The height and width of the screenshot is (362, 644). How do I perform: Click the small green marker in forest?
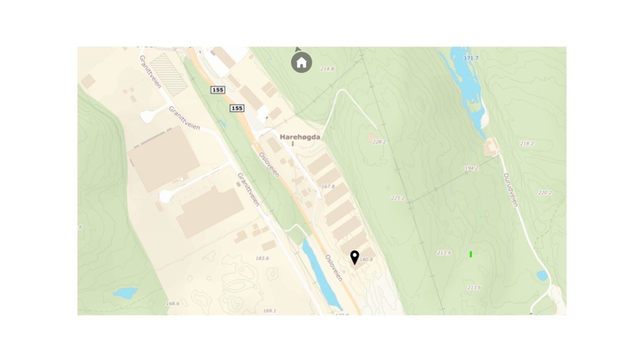[x=471, y=254]
